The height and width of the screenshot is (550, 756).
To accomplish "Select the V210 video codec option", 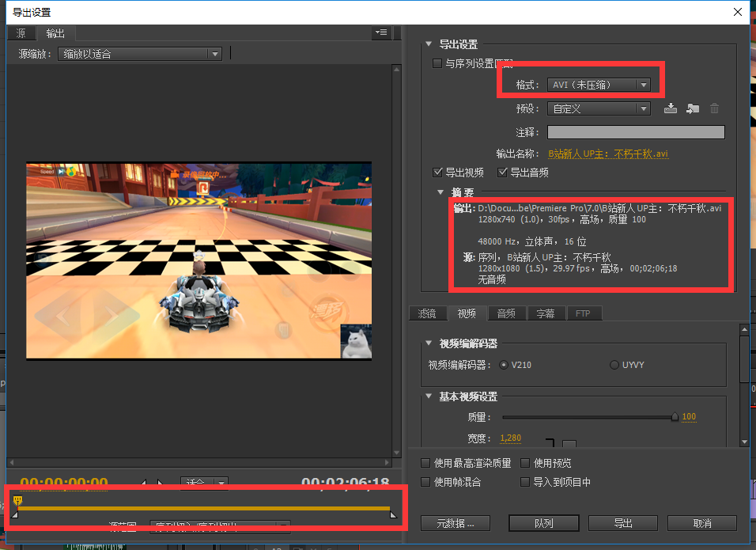I will [504, 365].
